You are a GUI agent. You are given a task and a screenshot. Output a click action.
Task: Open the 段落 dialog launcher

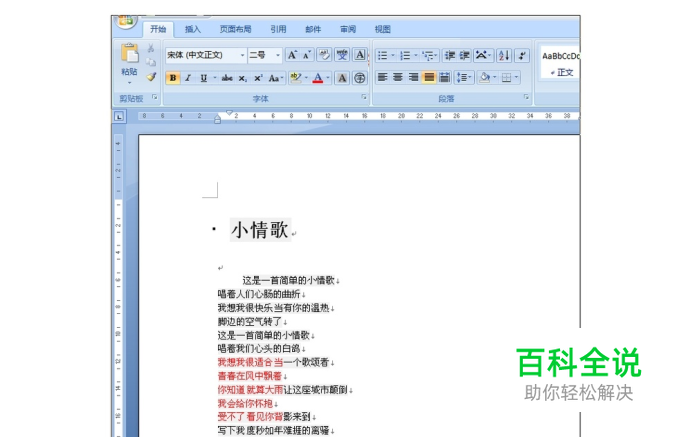(x=526, y=97)
